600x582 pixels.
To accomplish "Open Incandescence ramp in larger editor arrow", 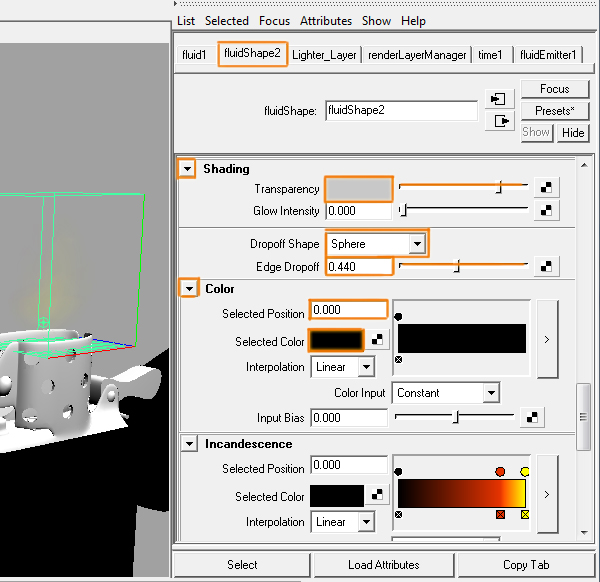I will (x=547, y=494).
